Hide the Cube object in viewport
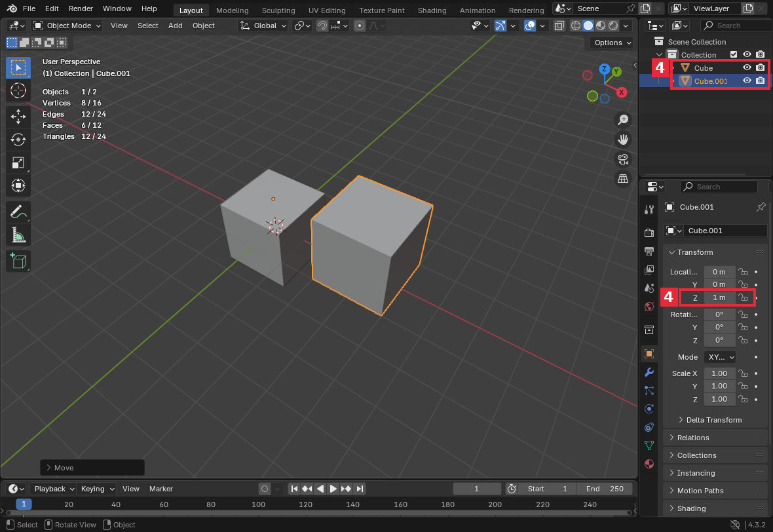The image size is (773, 532). click(x=747, y=67)
